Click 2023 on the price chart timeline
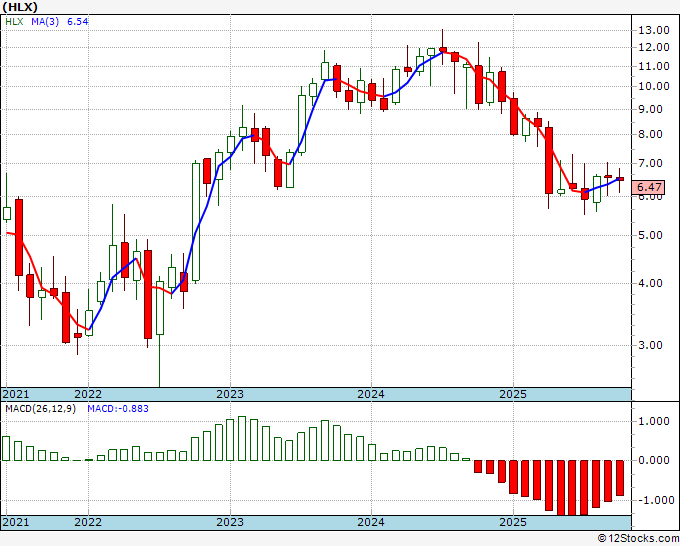The image size is (680, 546). pos(230,394)
